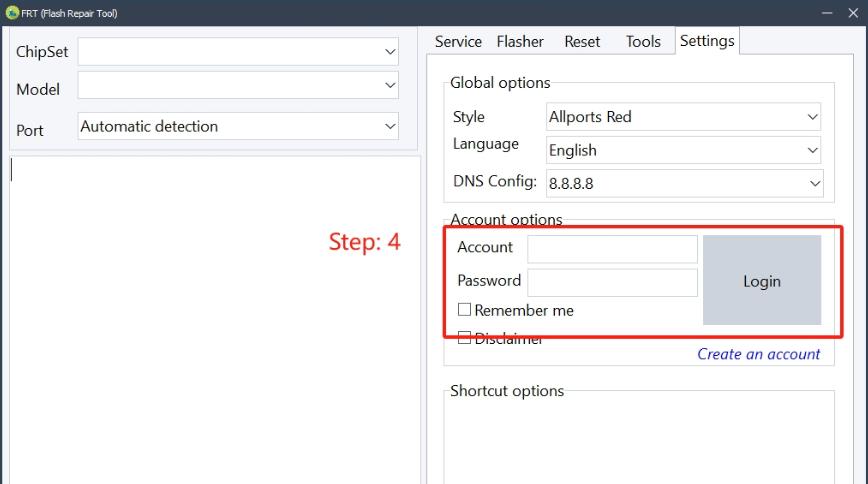Open the Model dropdown
This screenshot has width=868, height=484.
point(238,85)
